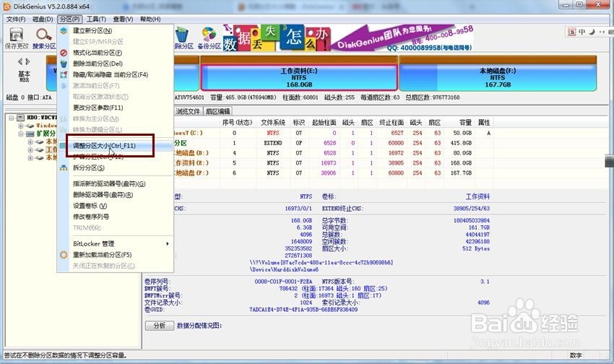Click the volume GUID value 7ADCA1E4-D74E-4F1A
The height and width of the screenshot is (364, 614).
click(x=303, y=310)
